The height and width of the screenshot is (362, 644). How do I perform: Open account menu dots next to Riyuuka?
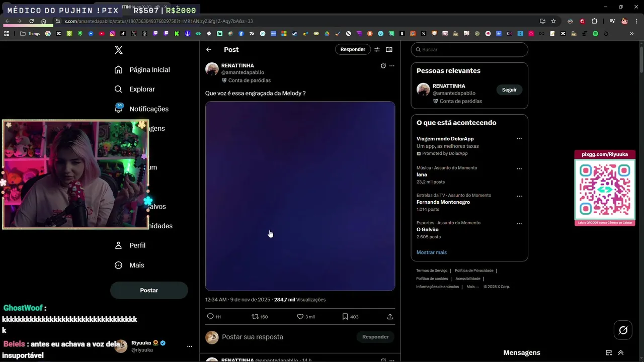(190, 346)
